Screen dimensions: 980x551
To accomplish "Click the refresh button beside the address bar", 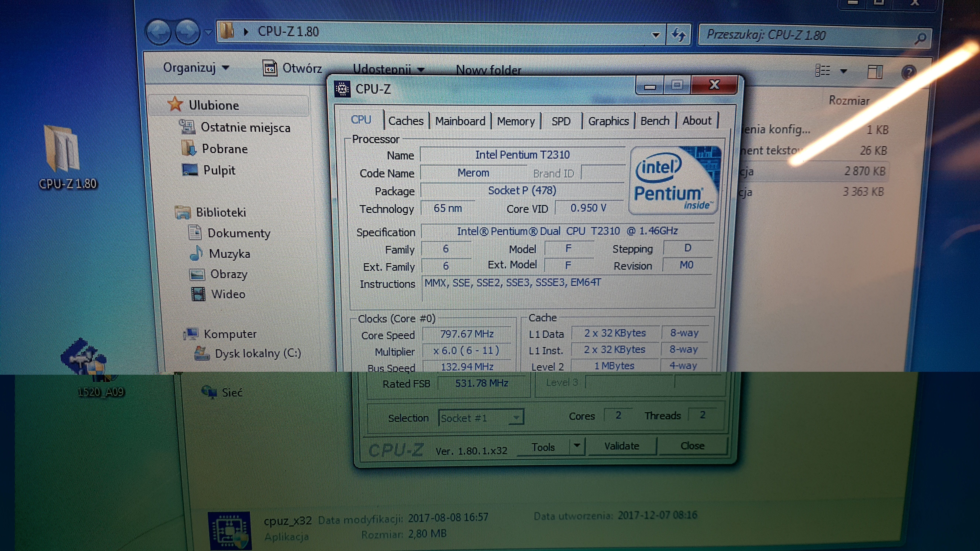I will pos(678,35).
